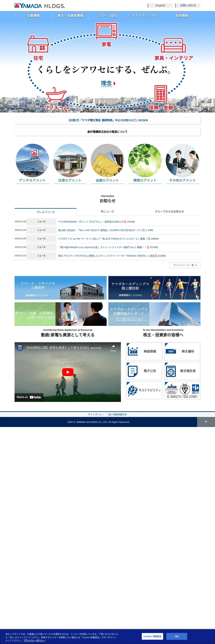Open the Tecc LIFE SELECT 高岡店 news
The width and height of the screenshot is (215, 644).
[105, 230]
